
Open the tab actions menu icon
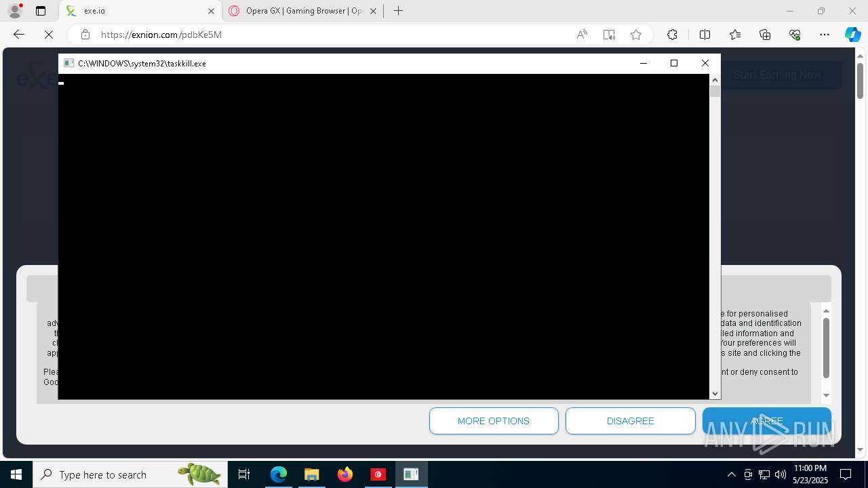pyautogui.click(x=41, y=11)
